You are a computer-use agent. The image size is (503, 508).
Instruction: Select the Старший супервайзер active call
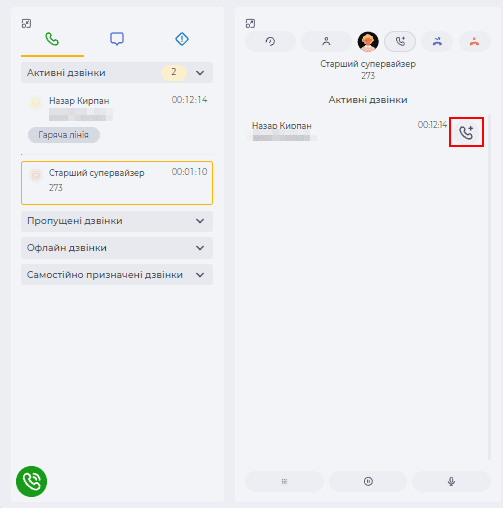[x=117, y=183]
